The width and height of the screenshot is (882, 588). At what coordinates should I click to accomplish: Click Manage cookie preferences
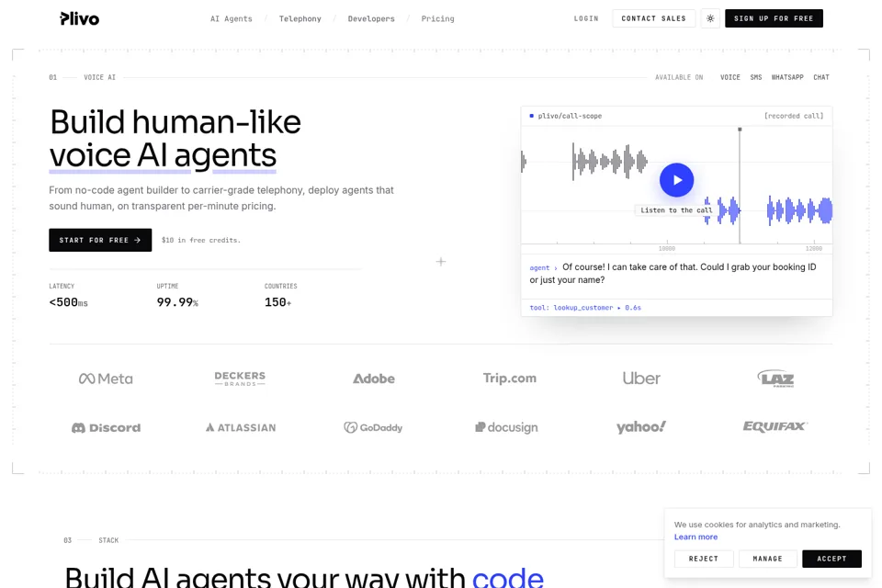(x=768, y=559)
